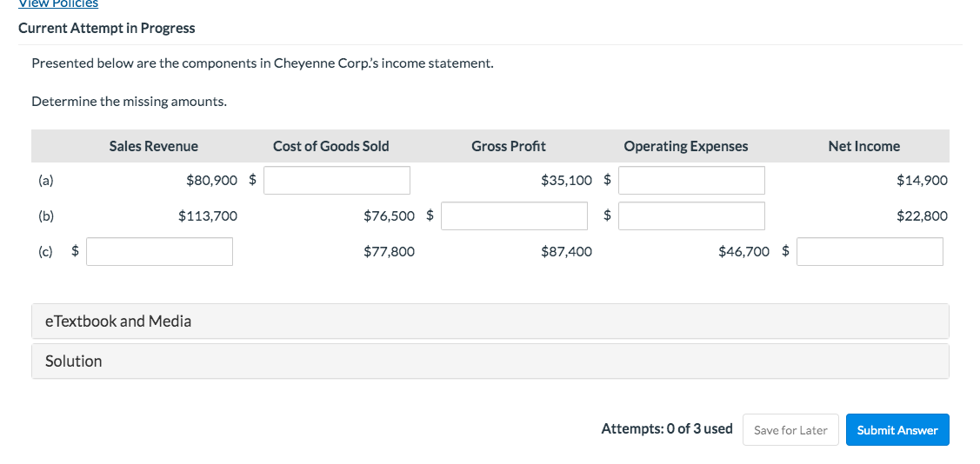Select the $113,700 sales revenue value

click(x=208, y=216)
